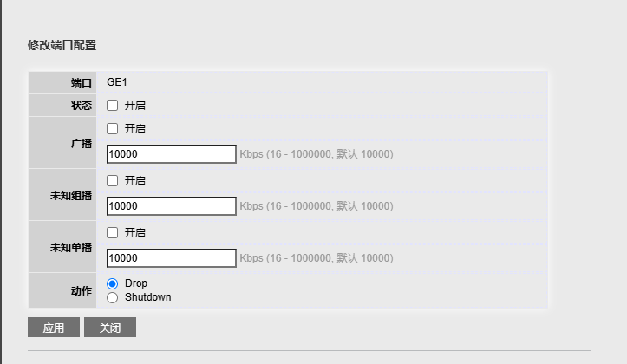The width and height of the screenshot is (627, 364).
Task: Click into the 未知单播 rate field
Action: [172, 258]
